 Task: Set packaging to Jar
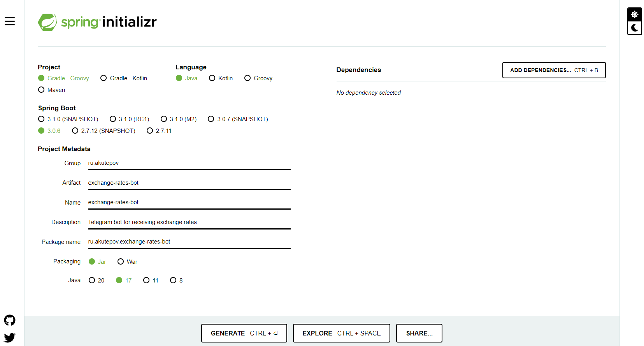[97, 262]
